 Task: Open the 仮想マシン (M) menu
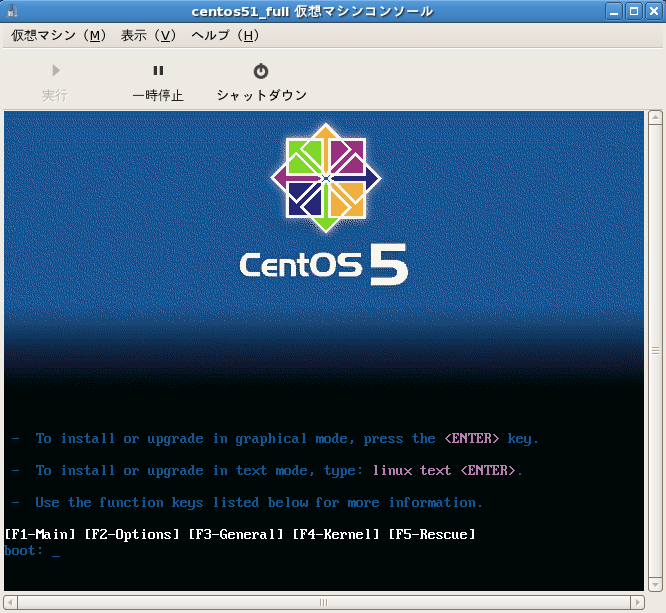coord(59,35)
